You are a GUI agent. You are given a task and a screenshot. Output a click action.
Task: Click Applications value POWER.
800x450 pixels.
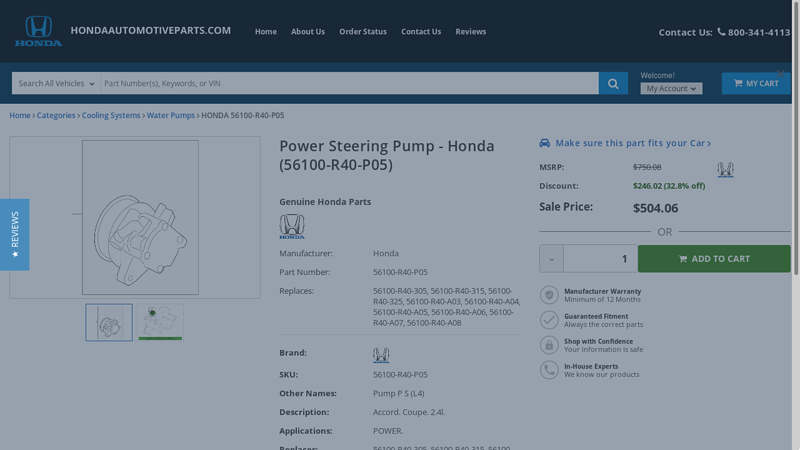tap(388, 431)
